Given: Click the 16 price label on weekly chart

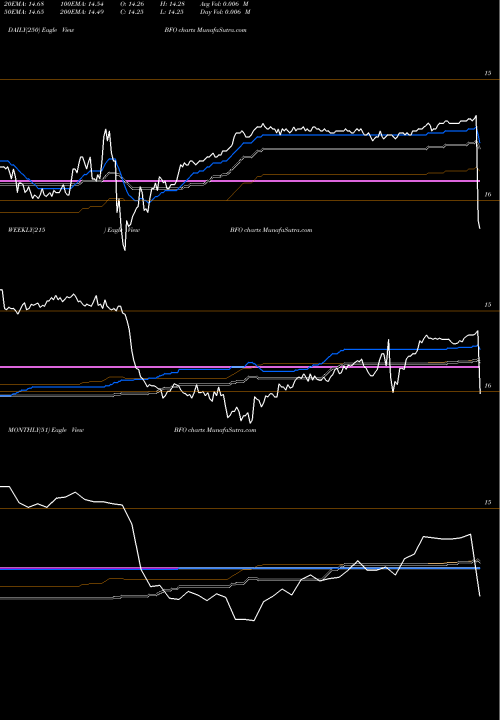Looking at the screenshot, I should (488, 386).
